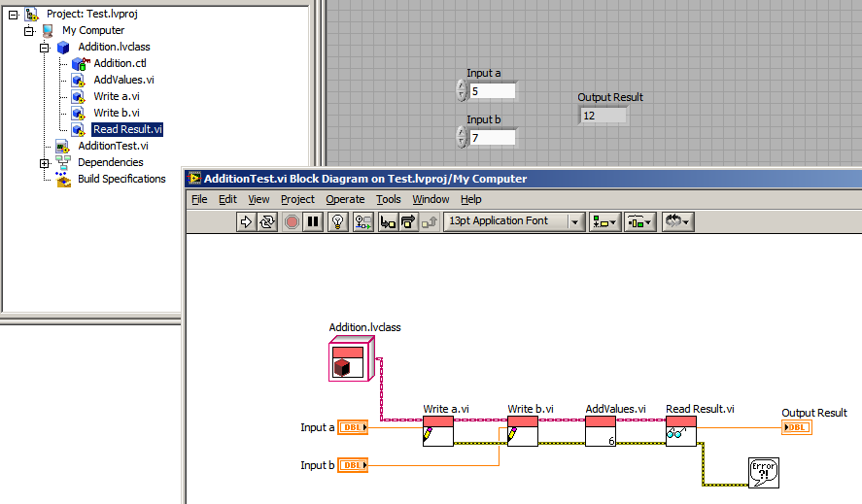Click the Build Specifications icon
Image resolution: width=862 pixels, height=504 pixels.
pos(63,180)
